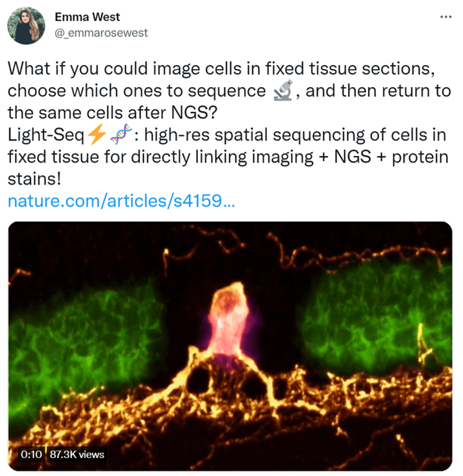Click the 0:10 video duration badge
463x476 pixels.
(31, 455)
